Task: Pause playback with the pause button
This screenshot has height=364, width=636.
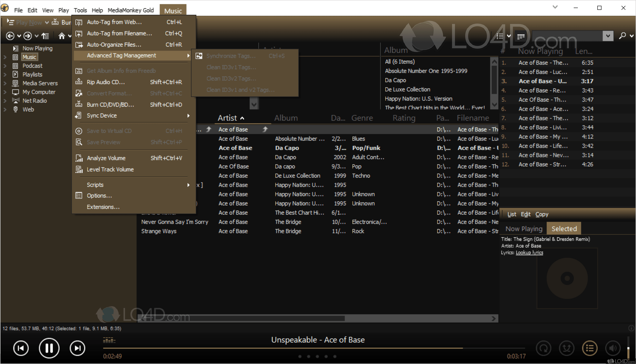Action: point(49,348)
